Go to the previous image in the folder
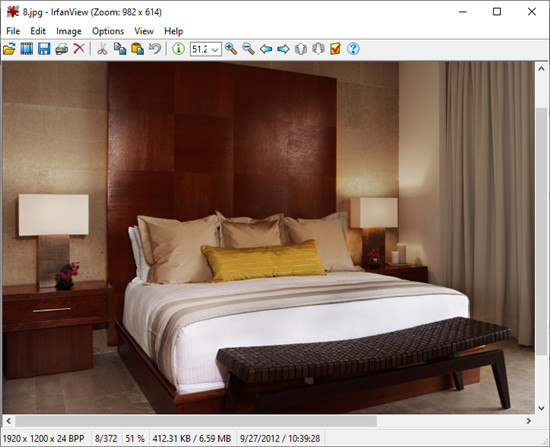Viewport: 550px width, 447px height. pyautogui.click(x=266, y=49)
